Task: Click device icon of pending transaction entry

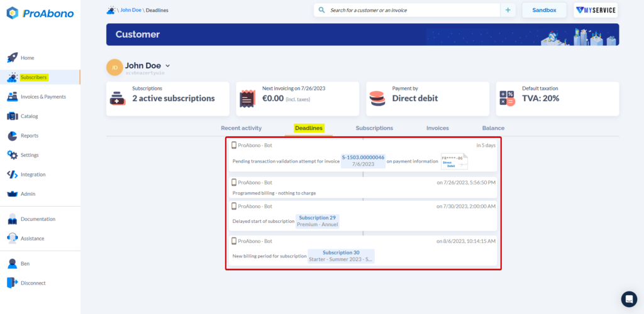Action: click(x=234, y=145)
